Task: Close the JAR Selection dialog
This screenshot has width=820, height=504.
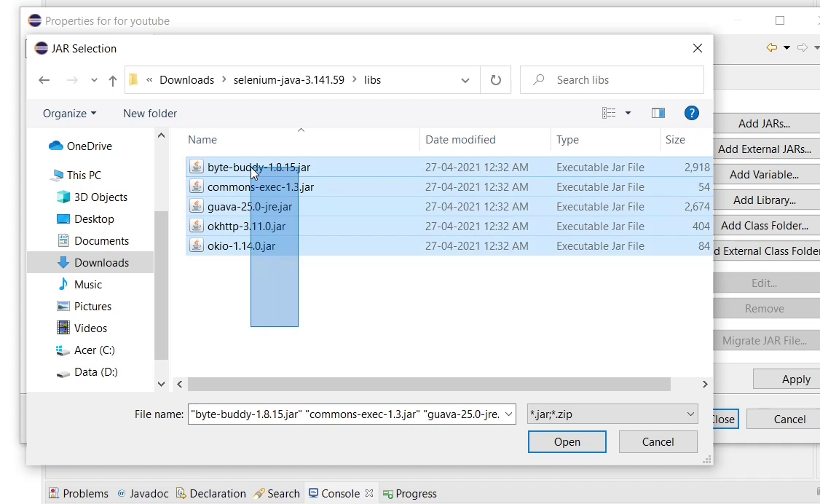Action: click(x=697, y=48)
